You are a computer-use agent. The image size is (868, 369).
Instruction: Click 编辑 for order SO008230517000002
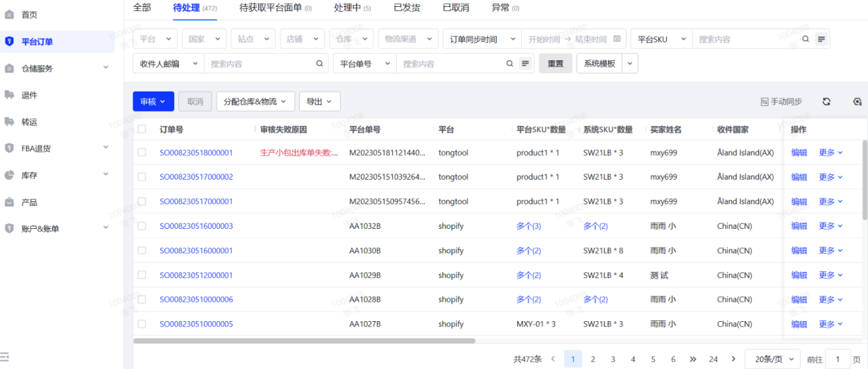coord(799,177)
